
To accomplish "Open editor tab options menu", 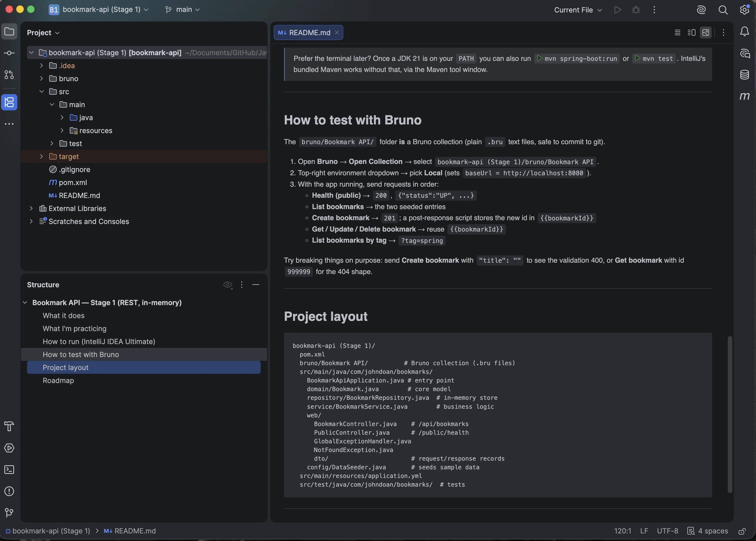I will click(x=723, y=32).
